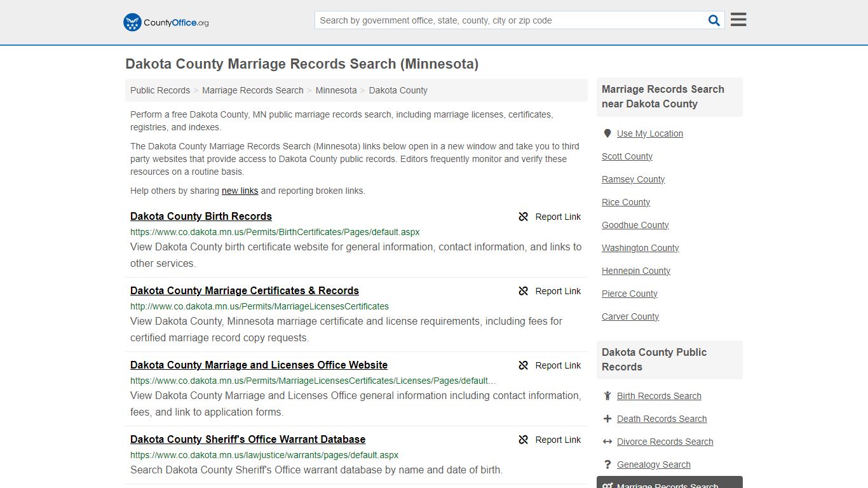This screenshot has width=868, height=488.
Task: Open the Licenses/Pages/default URL
Action: pos(314,381)
